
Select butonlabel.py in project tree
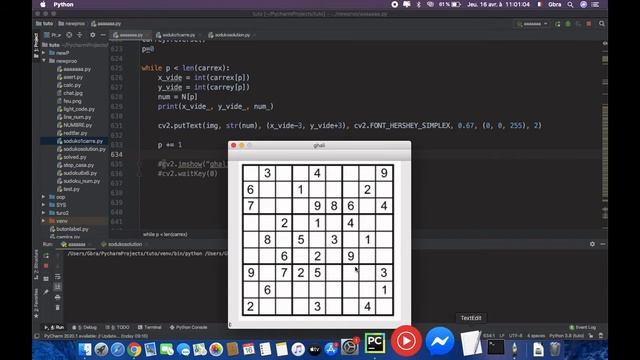coord(72,229)
